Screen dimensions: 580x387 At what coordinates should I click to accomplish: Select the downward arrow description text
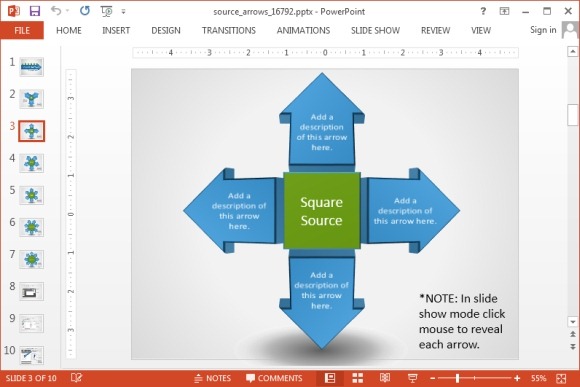coord(321,290)
